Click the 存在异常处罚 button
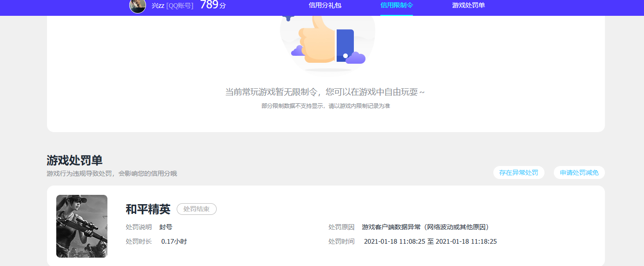Screen dimensions: 644x266 pyautogui.click(x=519, y=173)
